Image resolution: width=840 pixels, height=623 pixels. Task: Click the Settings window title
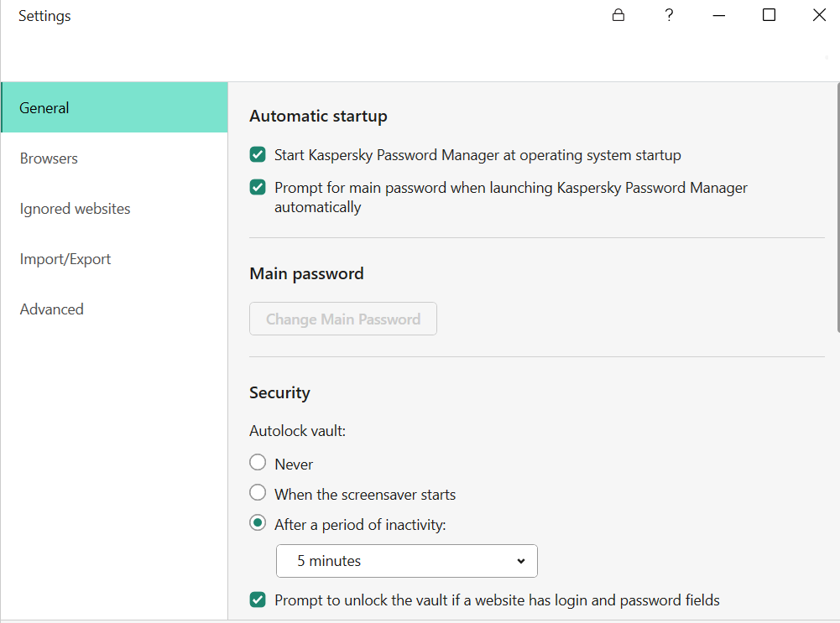coord(44,16)
